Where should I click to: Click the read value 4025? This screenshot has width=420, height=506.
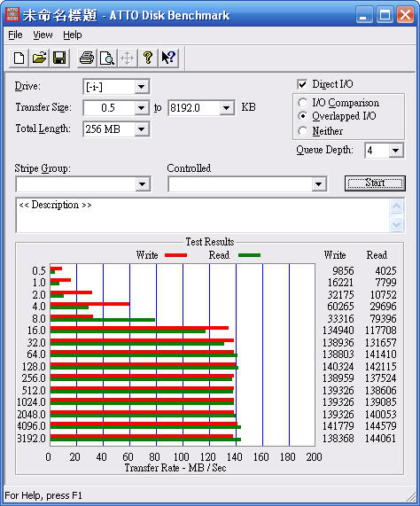coord(385,270)
